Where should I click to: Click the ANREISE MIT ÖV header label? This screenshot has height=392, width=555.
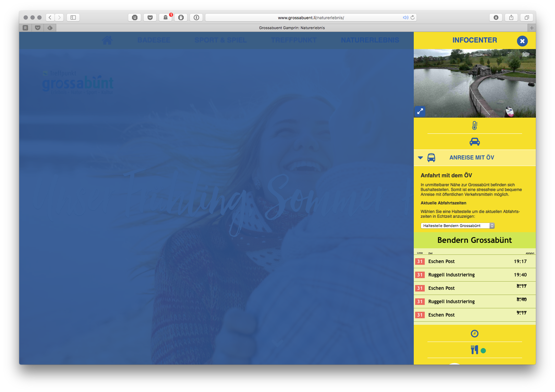point(472,158)
